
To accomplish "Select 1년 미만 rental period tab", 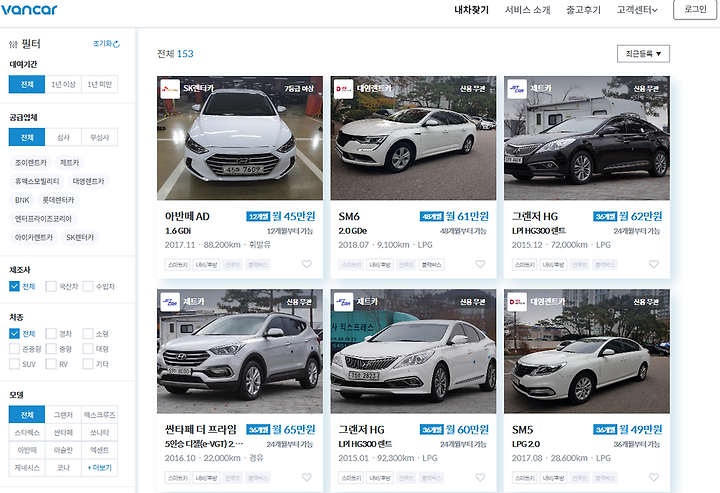I will point(100,84).
